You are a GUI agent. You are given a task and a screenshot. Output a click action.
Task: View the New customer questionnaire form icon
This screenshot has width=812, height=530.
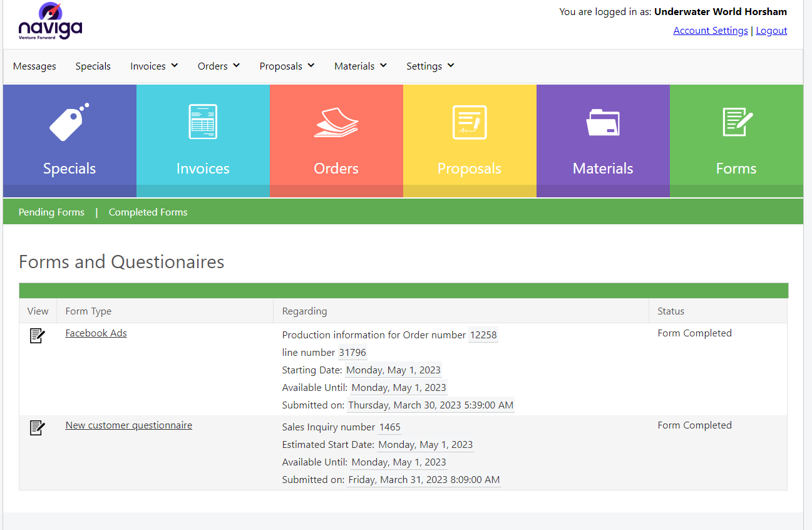(38, 428)
